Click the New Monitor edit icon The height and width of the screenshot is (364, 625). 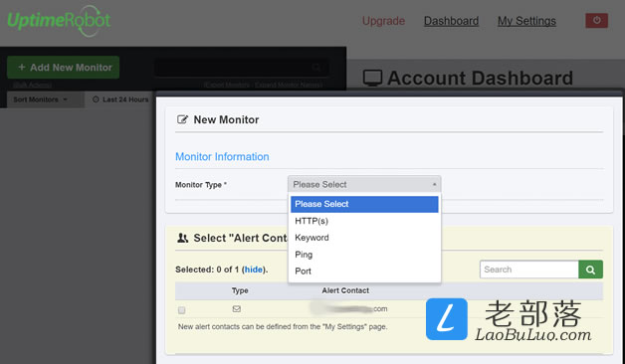[182, 119]
